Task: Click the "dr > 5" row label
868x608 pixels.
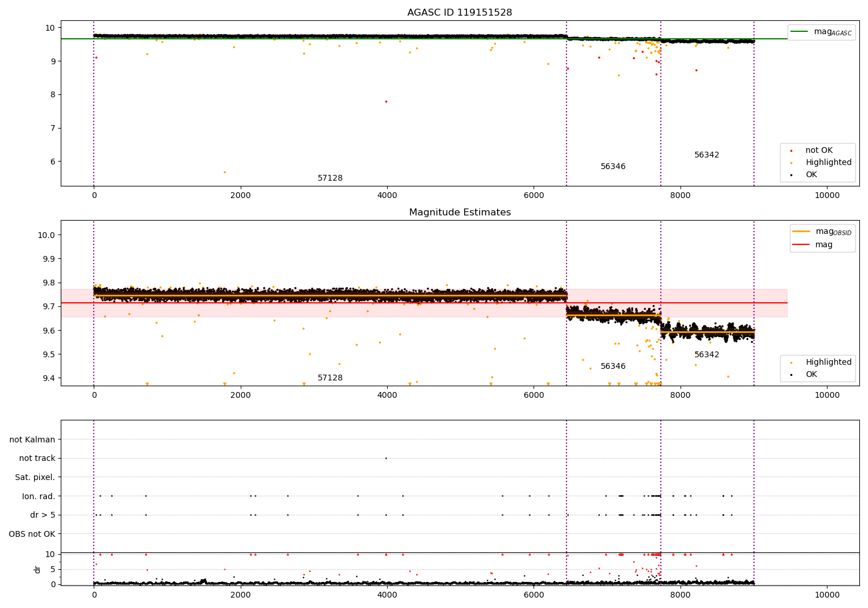Action: click(43, 515)
